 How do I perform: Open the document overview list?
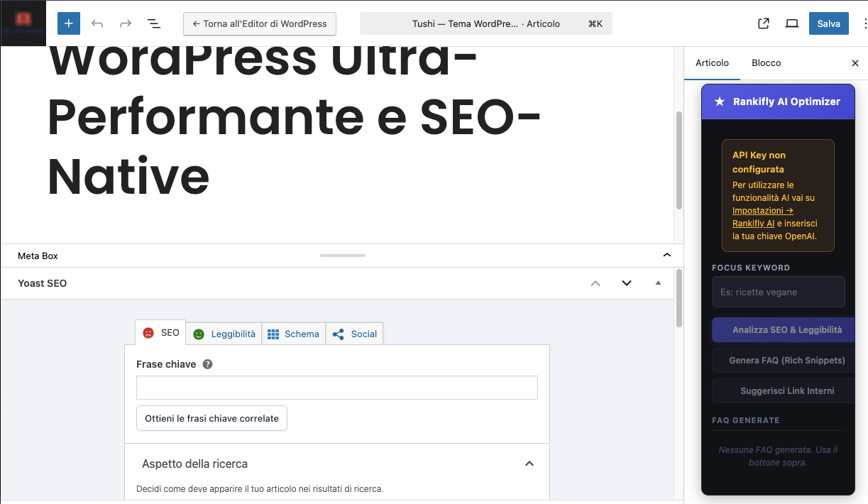[153, 23]
